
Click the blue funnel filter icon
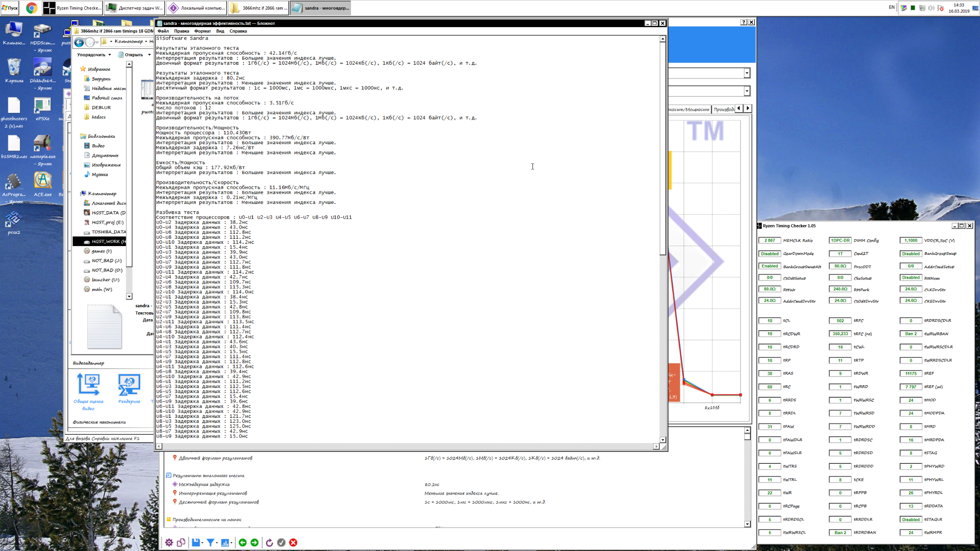(210, 542)
